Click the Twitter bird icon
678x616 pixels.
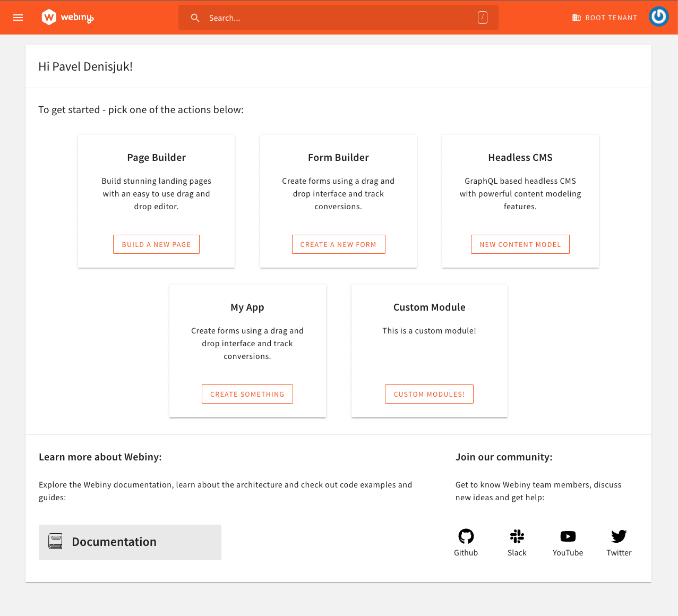click(619, 536)
